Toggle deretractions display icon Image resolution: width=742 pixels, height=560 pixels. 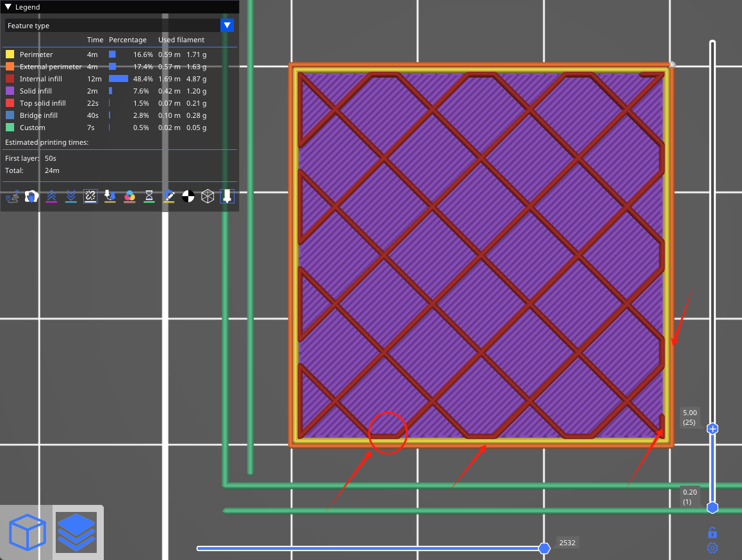70,196
